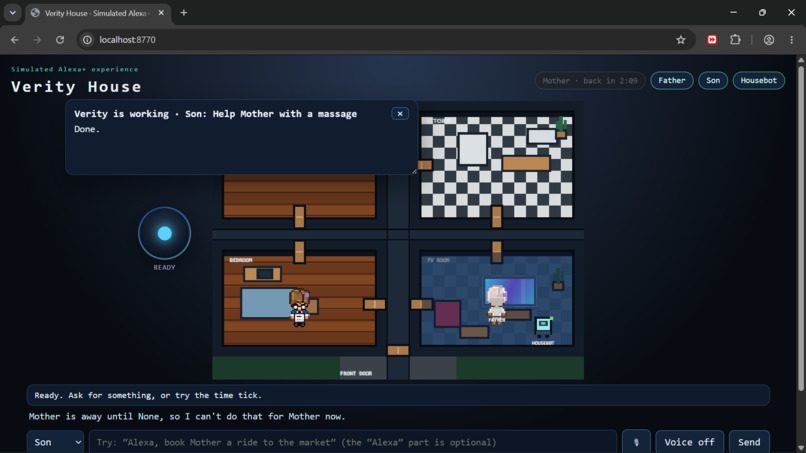Click the page vertical scrollbar
This screenshot has width=806, height=453.
(x=800, y=226)
